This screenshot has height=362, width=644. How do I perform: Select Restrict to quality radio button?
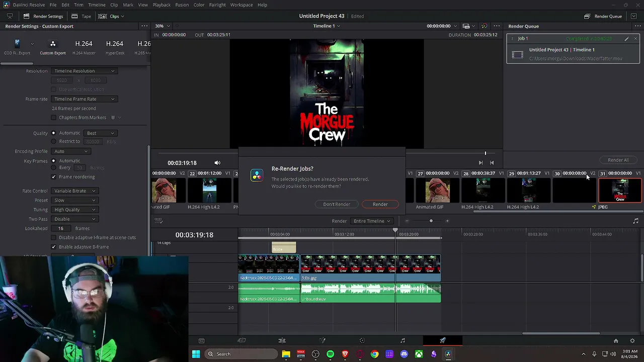54,141
